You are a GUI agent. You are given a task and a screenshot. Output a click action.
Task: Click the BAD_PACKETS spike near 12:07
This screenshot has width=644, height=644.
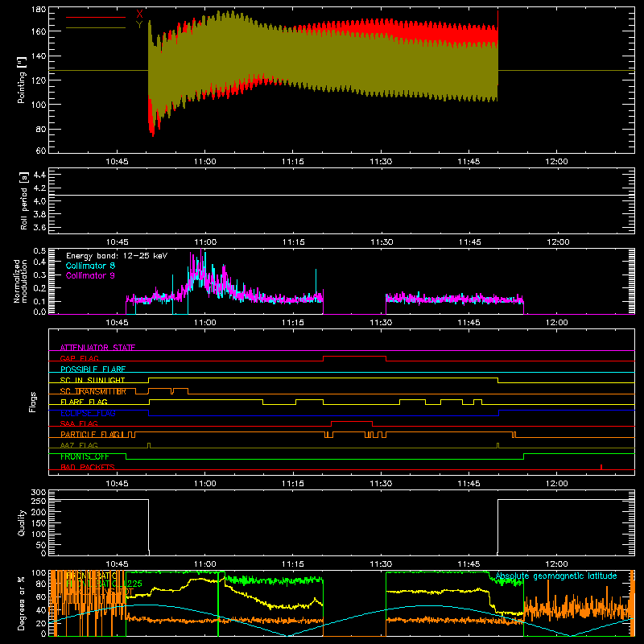(601, 467)
